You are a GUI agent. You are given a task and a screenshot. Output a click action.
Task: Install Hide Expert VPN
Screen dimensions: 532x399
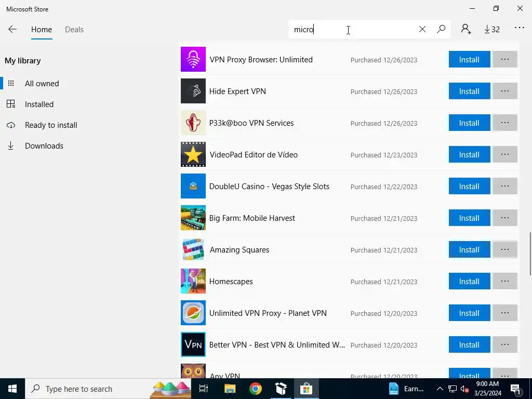click(469, 91)
